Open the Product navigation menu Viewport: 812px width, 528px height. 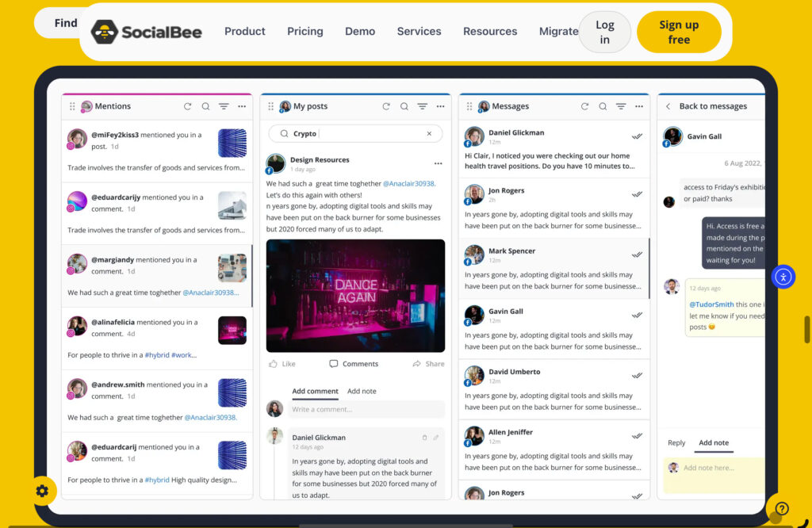click(244, 32)
